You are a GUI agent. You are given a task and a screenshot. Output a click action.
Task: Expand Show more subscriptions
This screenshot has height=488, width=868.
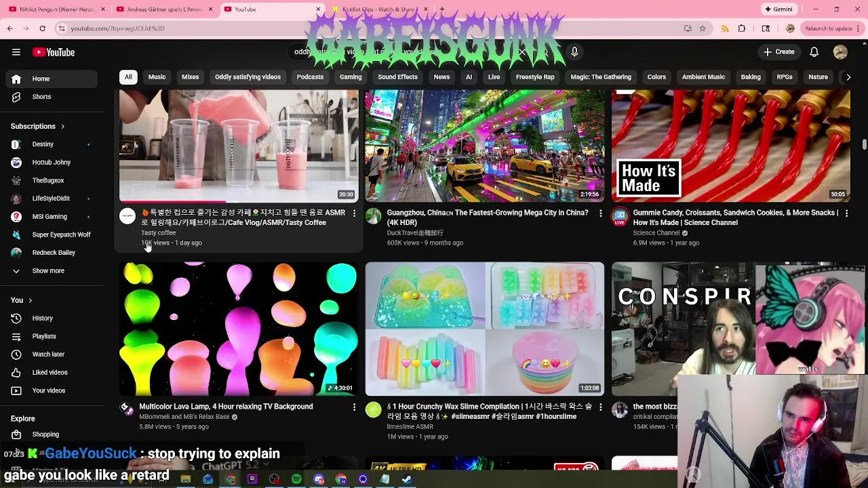(52, 271)
